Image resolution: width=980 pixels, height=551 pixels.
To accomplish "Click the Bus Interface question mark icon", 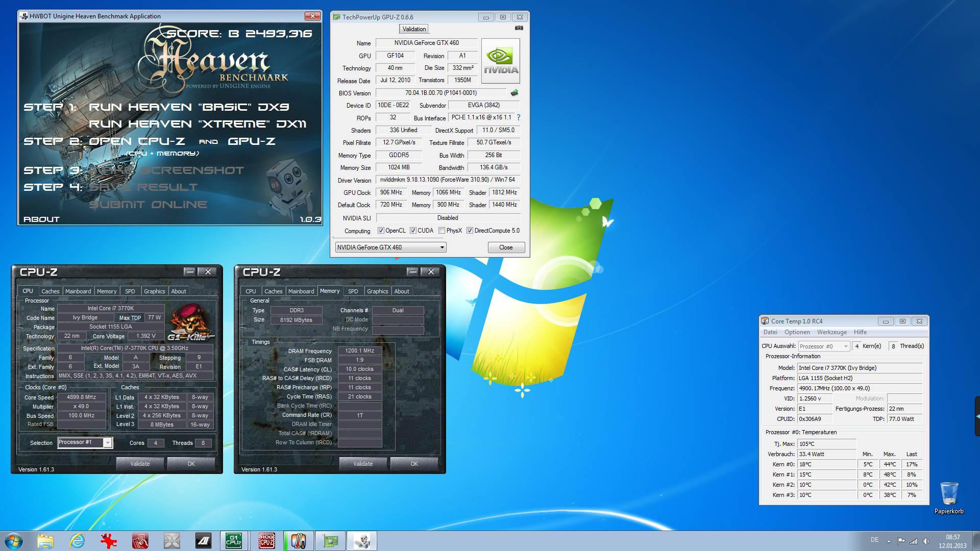I will 518,117.
